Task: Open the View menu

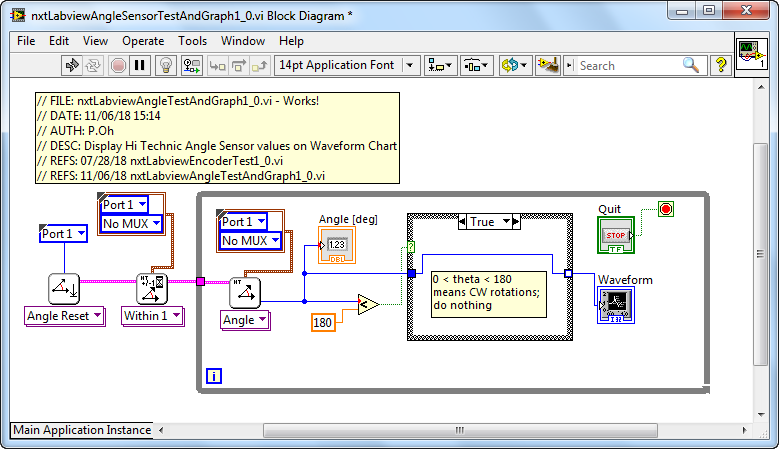Action: [x=95, y=41]
